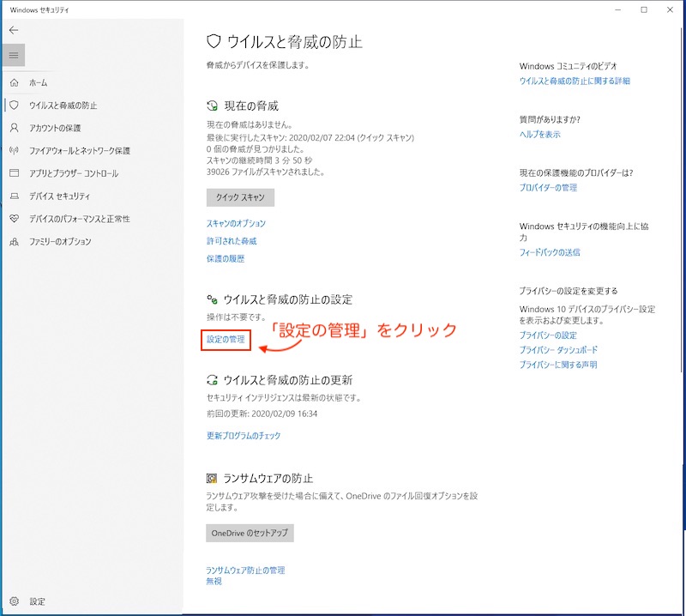Viewport: 686px width, 616px height.
Task: Click the laptop icon for デバイス セキュリティ
Action: coord(14,196)
